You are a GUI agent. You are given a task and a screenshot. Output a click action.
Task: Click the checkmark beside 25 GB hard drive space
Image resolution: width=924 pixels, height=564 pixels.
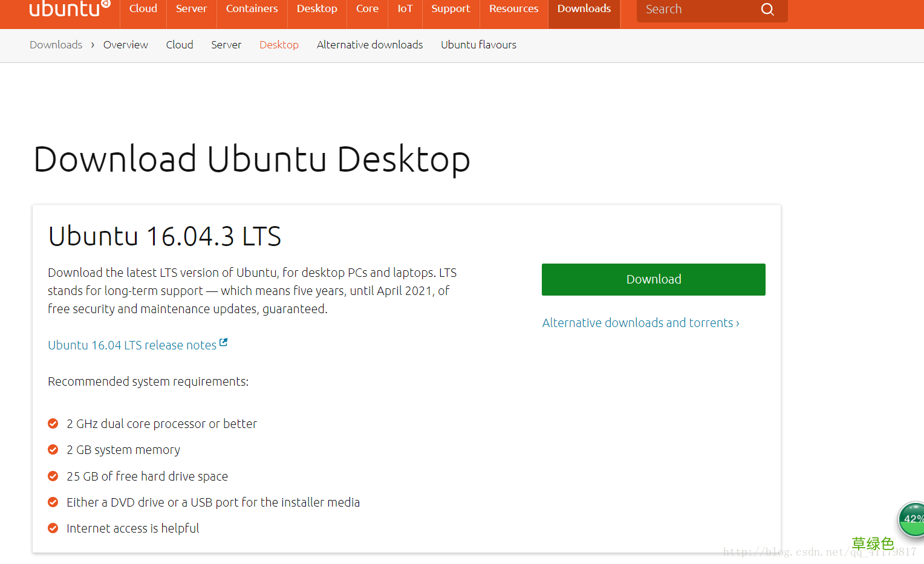[53, 476]
